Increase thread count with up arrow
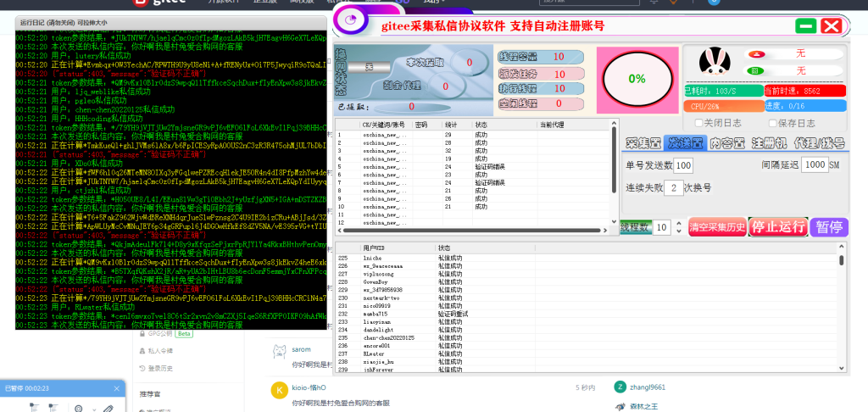The image size is (868, 412). coord(677,222)
